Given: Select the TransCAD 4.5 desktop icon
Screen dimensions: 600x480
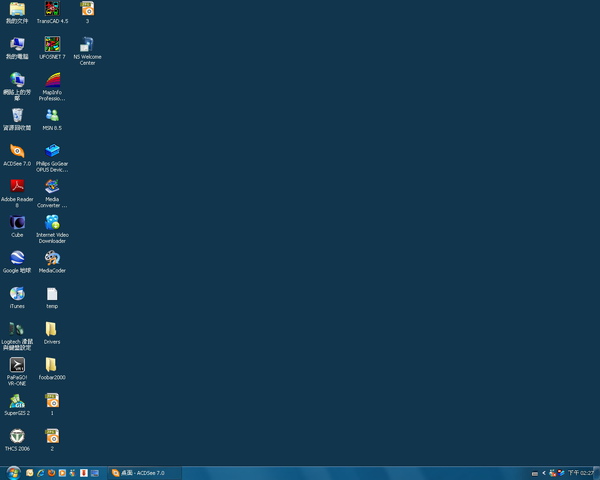Looking at the screenshot, I should click(52, 12).
